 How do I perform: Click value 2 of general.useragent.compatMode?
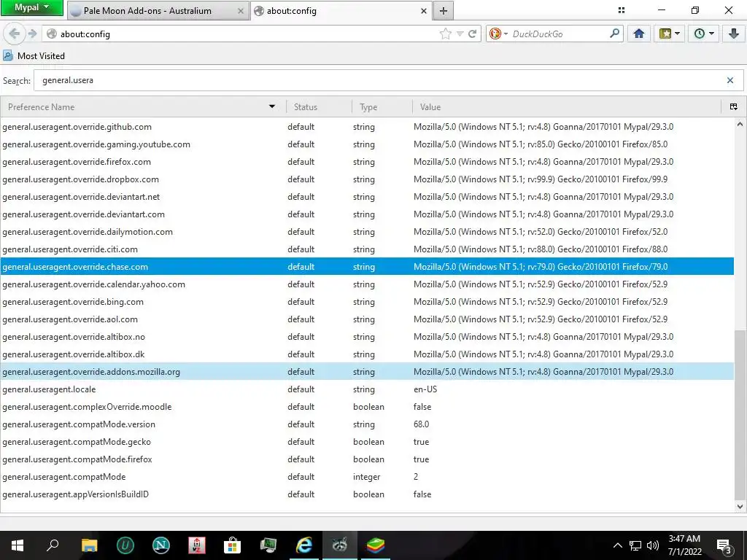click(416, 477)
